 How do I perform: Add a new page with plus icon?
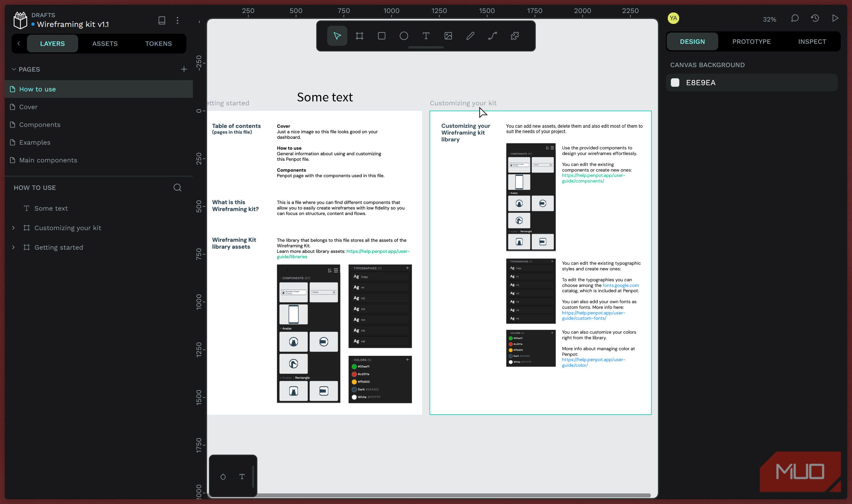(184, 69)
